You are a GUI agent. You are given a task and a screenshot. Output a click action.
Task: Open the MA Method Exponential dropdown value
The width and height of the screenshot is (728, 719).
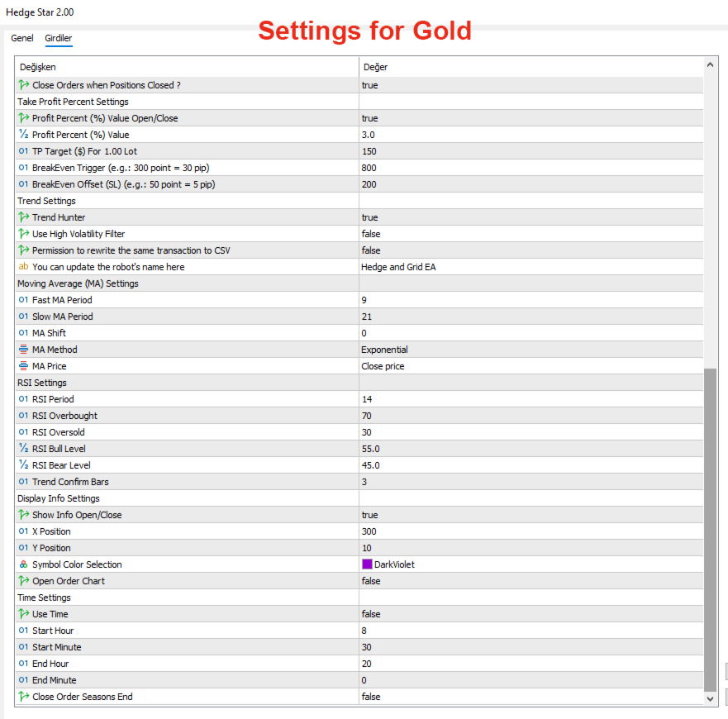[384, 350]
